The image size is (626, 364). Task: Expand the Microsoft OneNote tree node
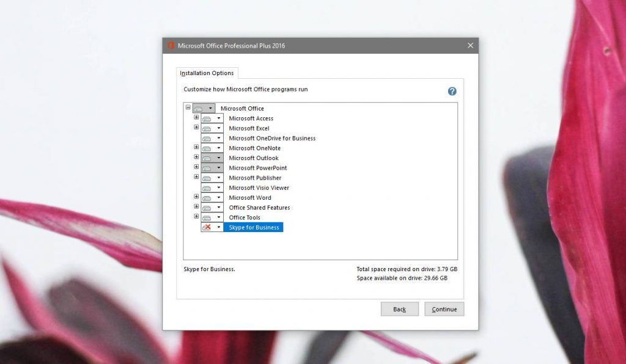click(196, 147)
